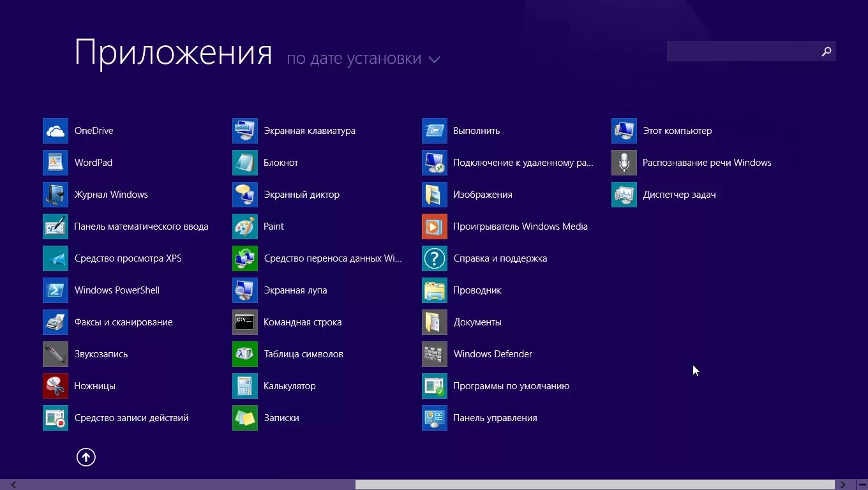Open the OneDrive app icon
This screenshot has width=868, height=490.
56,131
